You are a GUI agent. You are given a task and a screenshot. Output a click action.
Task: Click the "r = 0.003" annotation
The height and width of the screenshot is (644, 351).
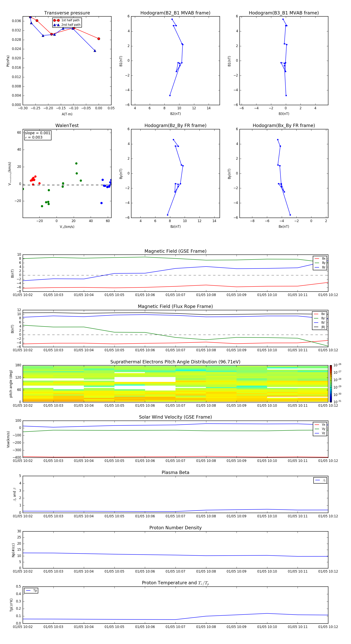34,137
